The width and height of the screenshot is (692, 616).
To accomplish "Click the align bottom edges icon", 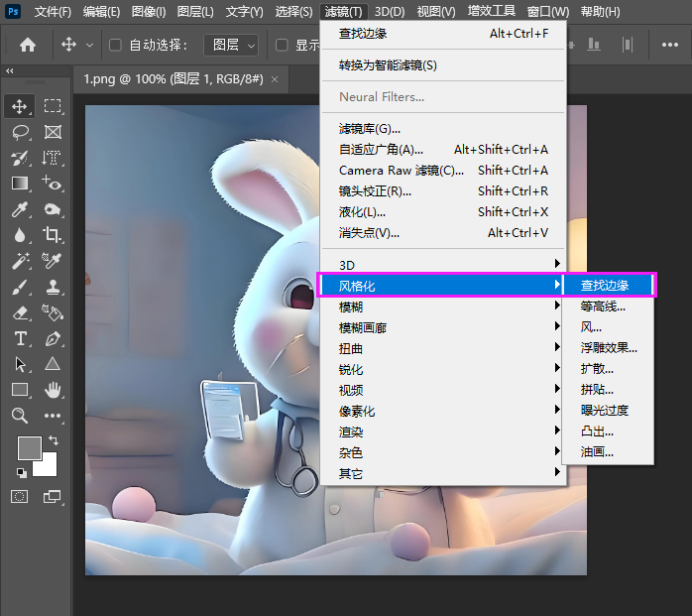I will point(594,45).
